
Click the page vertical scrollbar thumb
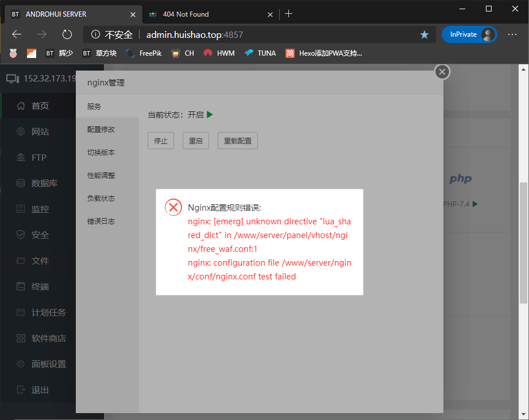pos(523,243)
